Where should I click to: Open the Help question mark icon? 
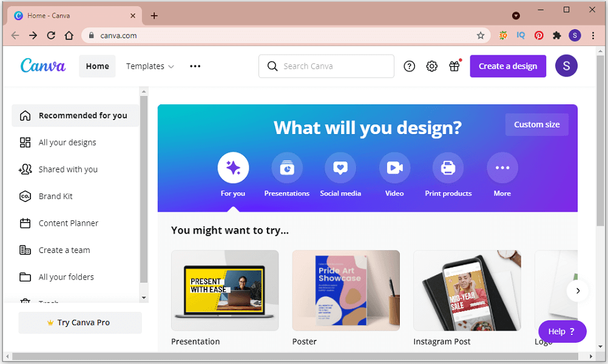pyautogui.click(x=409, y=66)
